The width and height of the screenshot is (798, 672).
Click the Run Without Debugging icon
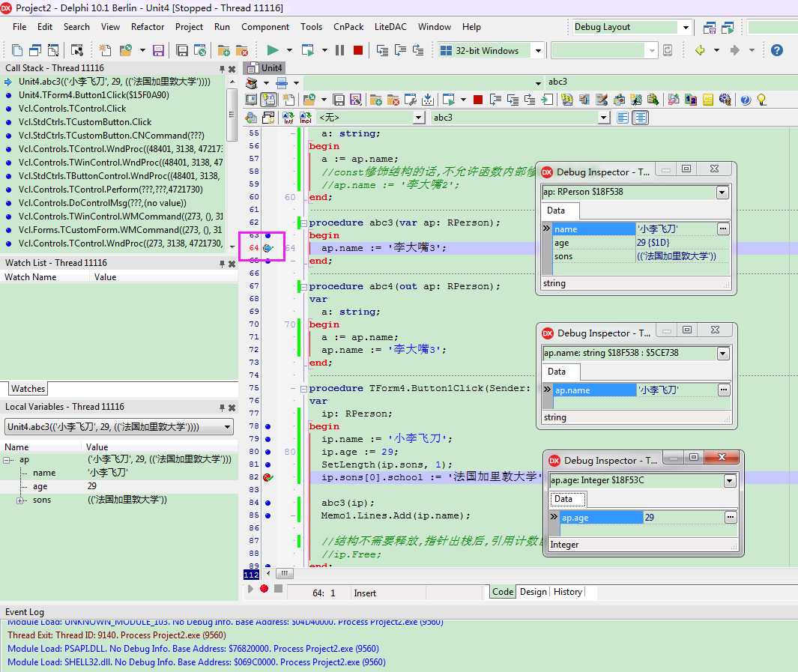click(x=307, y=50)
